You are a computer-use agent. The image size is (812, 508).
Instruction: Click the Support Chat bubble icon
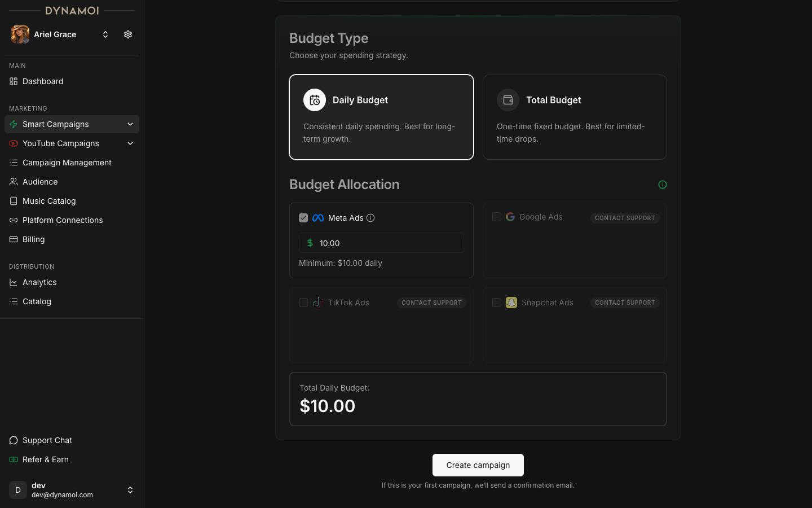pos(14,440)
